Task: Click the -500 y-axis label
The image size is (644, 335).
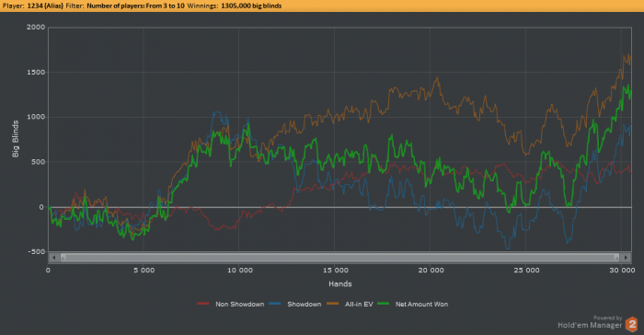Action: [36, 252]
